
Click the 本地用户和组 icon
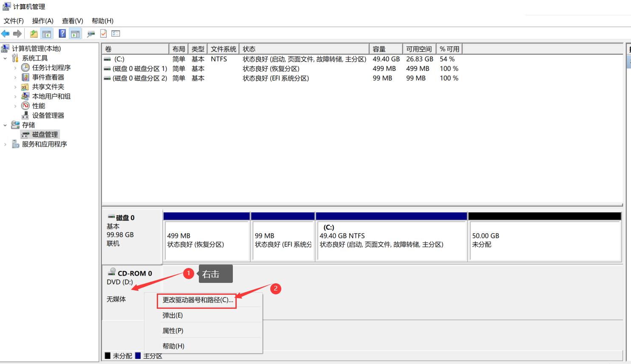tap(25, 96)
